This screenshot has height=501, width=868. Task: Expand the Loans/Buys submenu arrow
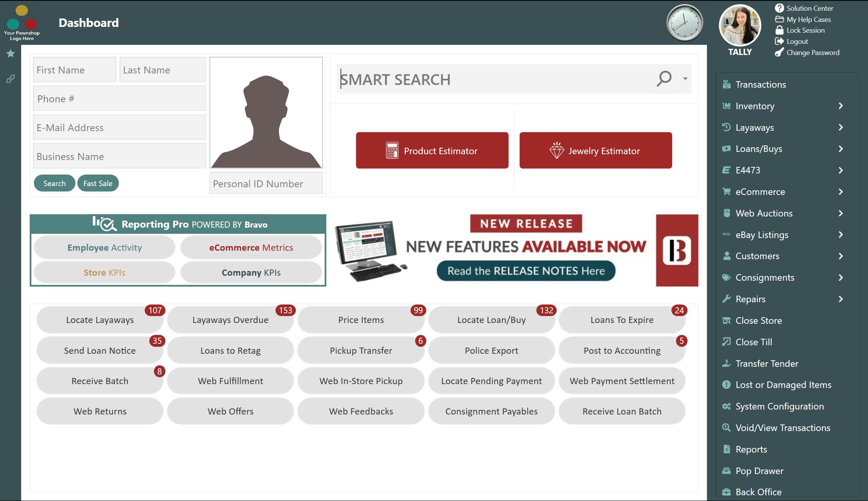point(841,149)
